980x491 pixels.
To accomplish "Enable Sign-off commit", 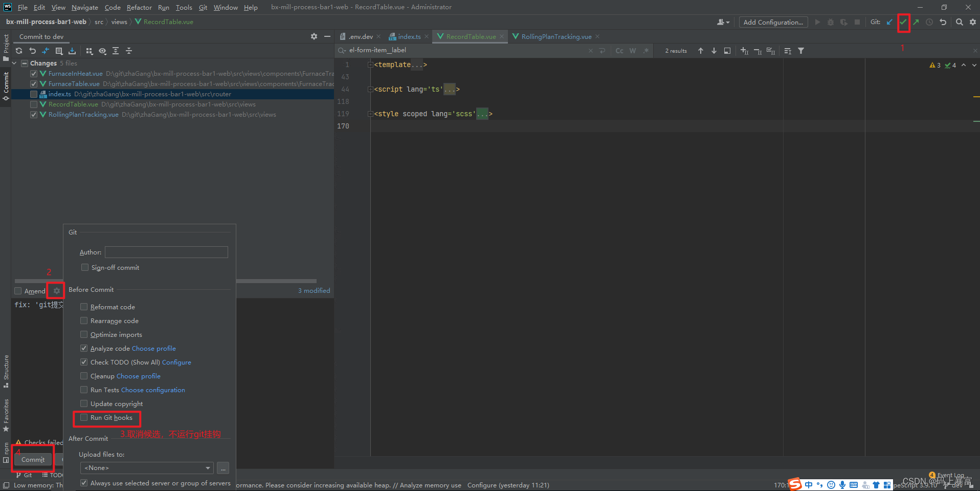I will [x=85, y=267].
